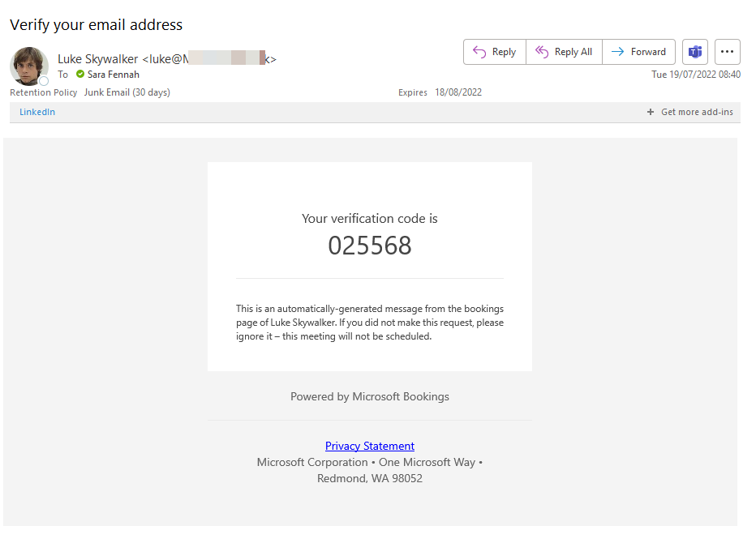Open the More actions ellipsis menu
This screenshot has width=756, height=543.
(727, 52)
